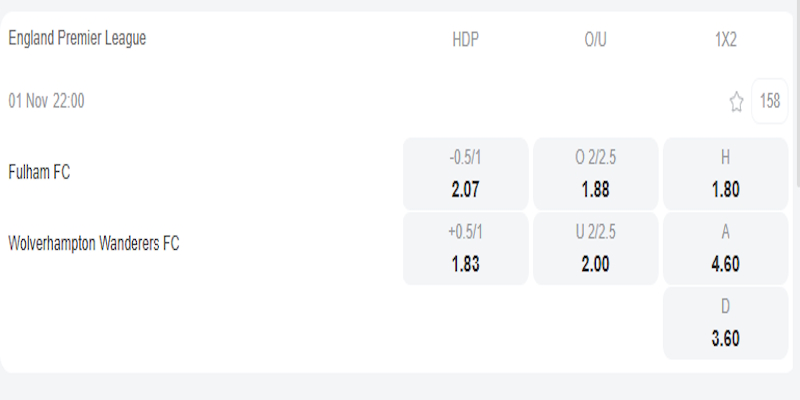
Task: Click the 01 Nov 22:00 kickoff time
Action: coord(46,100)
